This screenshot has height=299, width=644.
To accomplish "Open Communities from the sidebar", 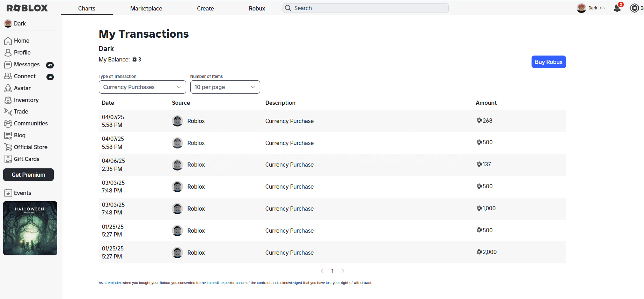I will [30, 124].
